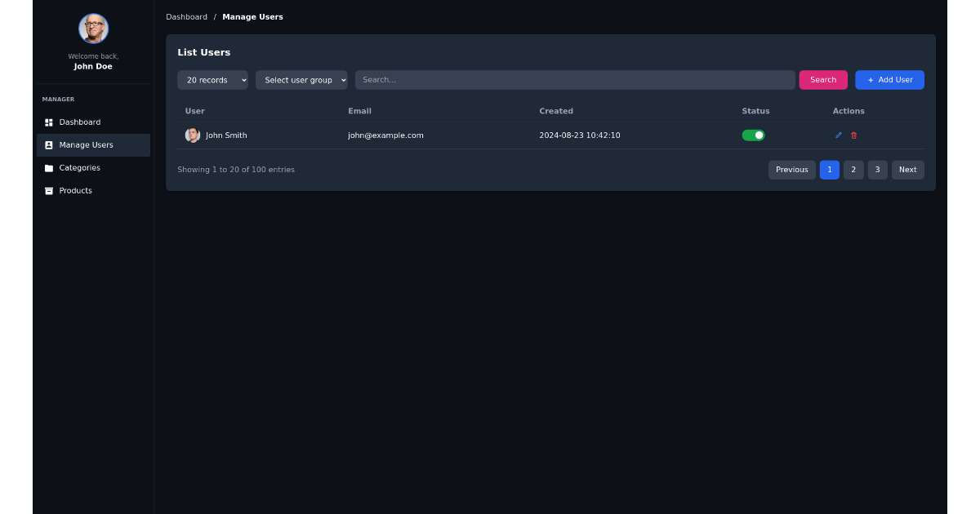Open the records-per-page dropdown
Viewport: 980px width, 514px height.
(212, 80)
